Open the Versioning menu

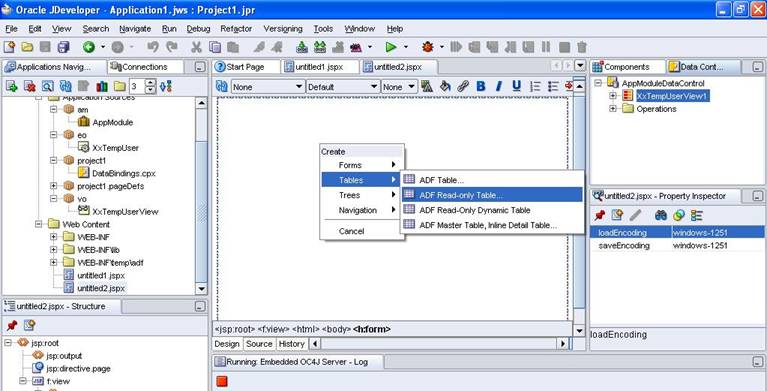pos(283,29)
